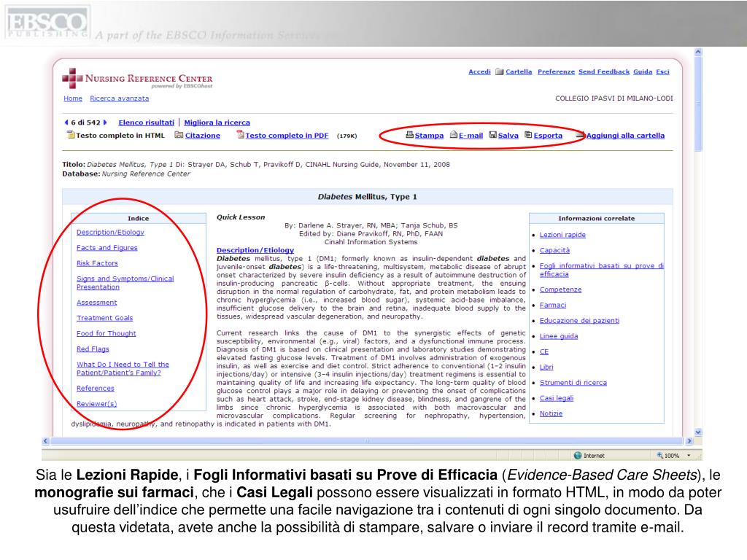747x560 pixels.
Task: Open What Do I Need to Tell section
Action: [123, 368]
